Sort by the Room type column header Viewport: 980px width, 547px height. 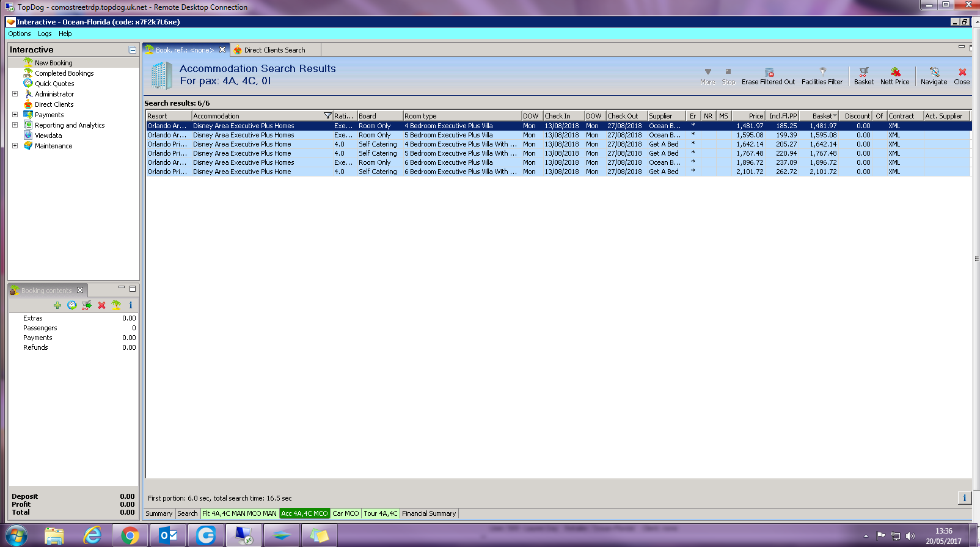click(462, 116)
